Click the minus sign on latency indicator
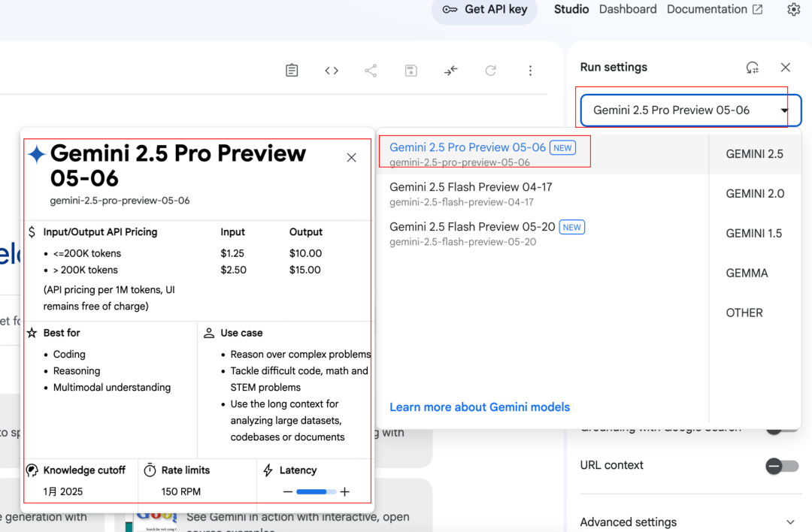 pyautogui.click(x=288, y=491)
